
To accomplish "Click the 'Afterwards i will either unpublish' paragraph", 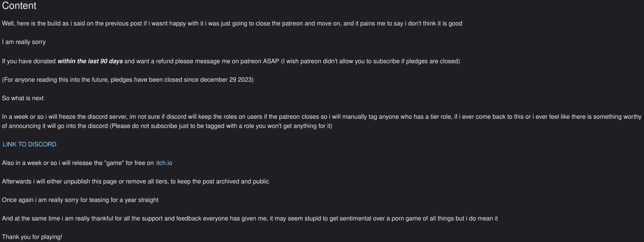I will (x=135, y=181).
